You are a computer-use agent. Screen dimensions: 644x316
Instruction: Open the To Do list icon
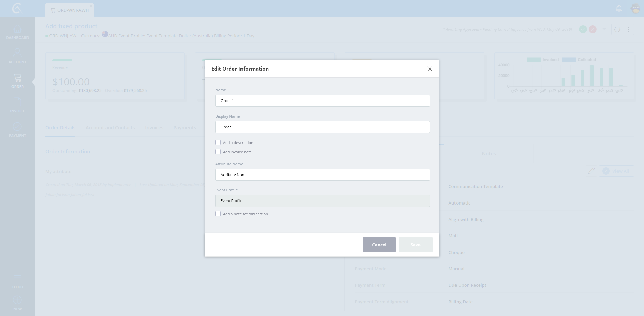click(17, 278)
